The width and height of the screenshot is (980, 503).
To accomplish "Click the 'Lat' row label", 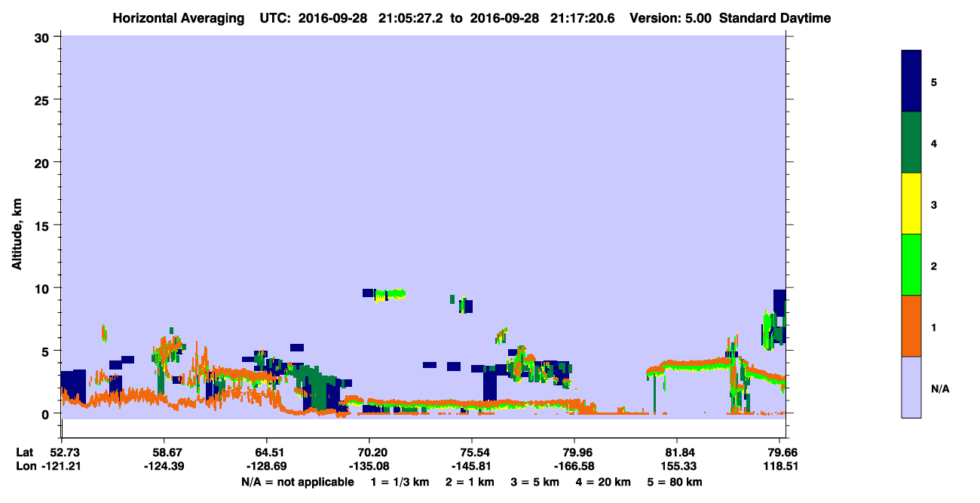I will click(x=25, y=452).
